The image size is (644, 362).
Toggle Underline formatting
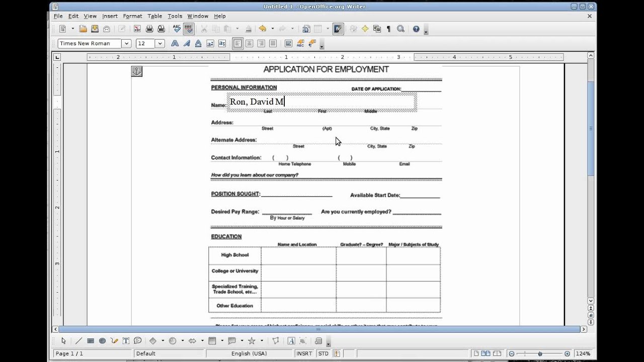pos(198,44)
